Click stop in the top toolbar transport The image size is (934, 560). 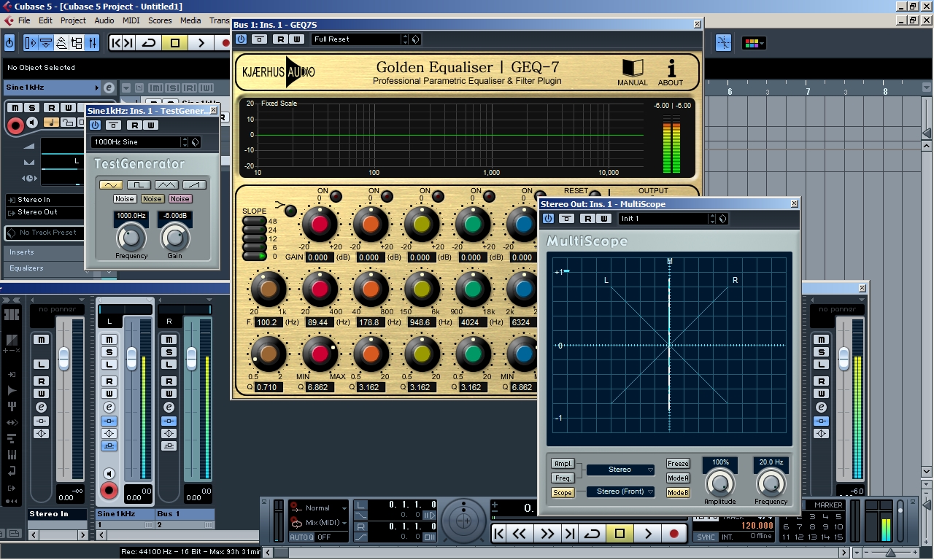[175, 43]
